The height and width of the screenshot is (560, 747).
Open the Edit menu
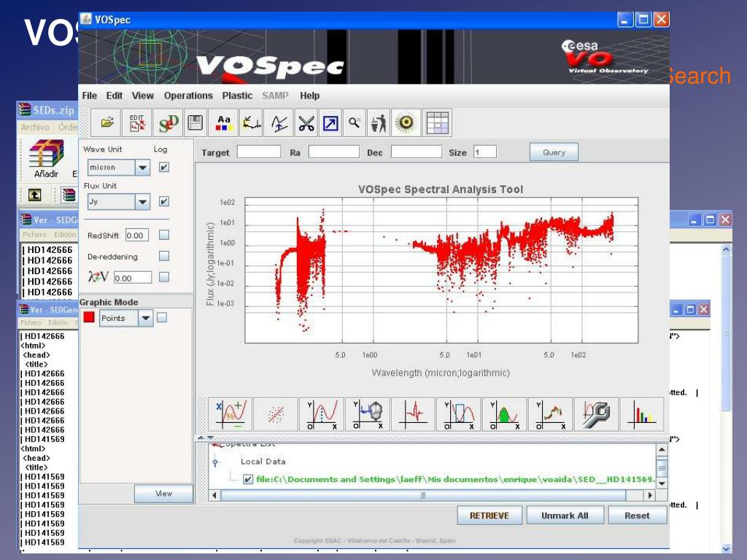pos(115,96)
